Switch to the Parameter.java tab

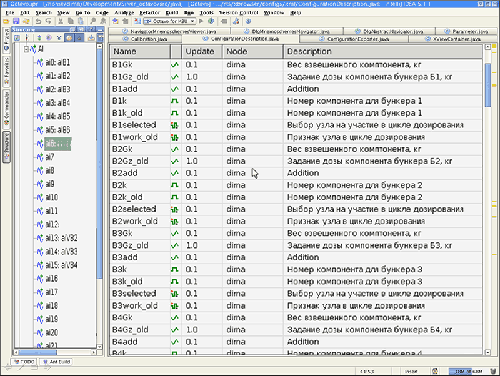click(x=466, y=31)
